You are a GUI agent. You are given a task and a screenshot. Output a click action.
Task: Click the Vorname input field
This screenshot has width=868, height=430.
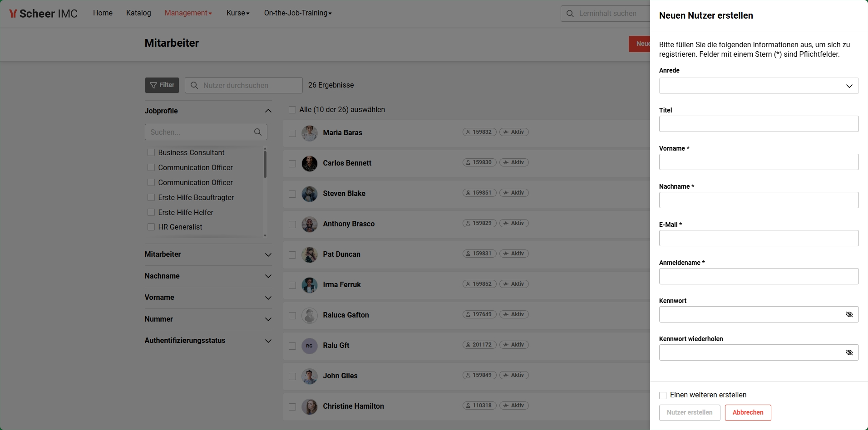click(x=759, y=162)
